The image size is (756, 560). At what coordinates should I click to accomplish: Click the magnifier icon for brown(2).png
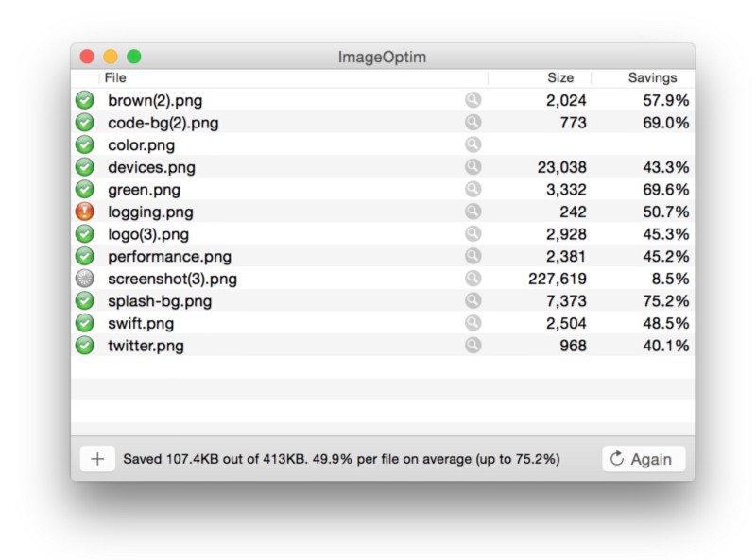coord(473,100)
